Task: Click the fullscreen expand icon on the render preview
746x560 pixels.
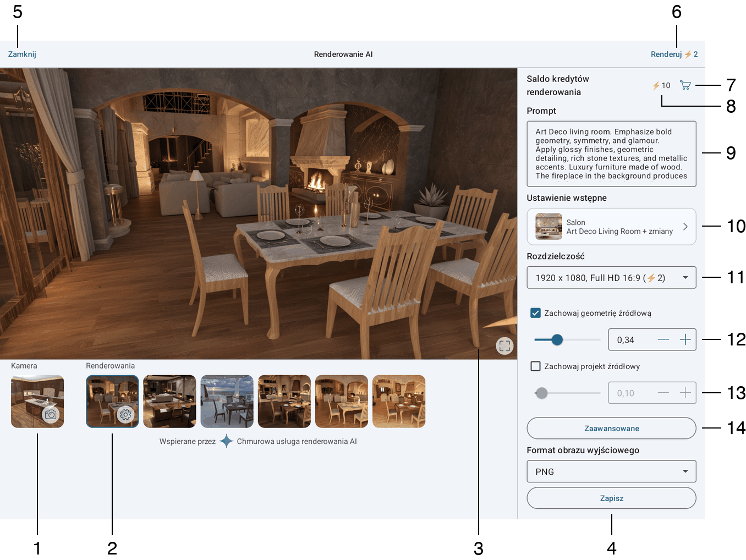Action: [504, 345]
